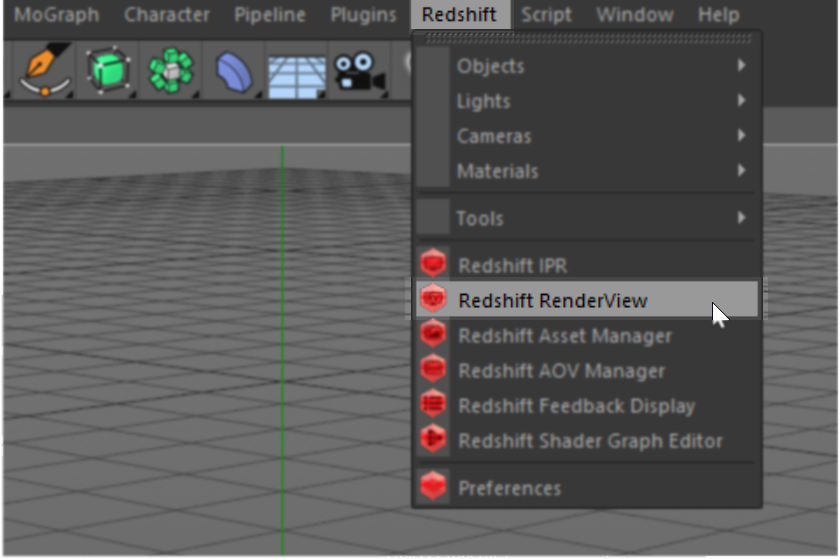Viewport: 840px width, 559px height.
Task: Click the Redshift Asset Manager icon
Action: [433, 334]
